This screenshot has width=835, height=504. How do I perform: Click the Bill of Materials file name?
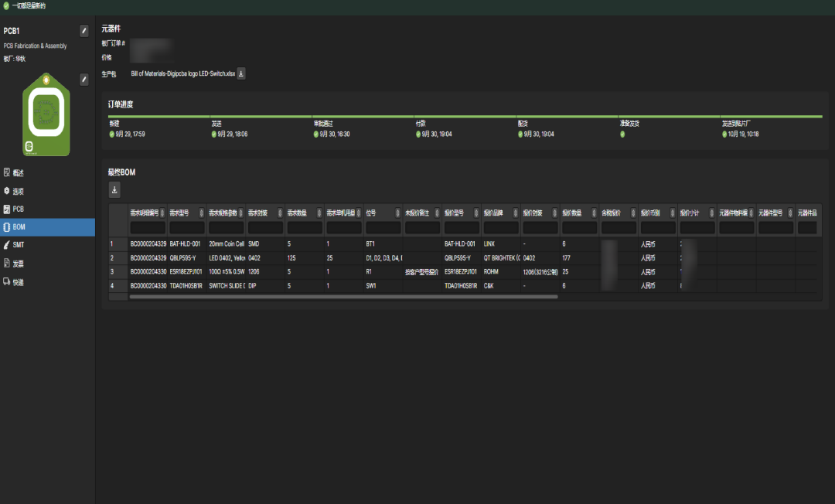(x=182, y=73)
